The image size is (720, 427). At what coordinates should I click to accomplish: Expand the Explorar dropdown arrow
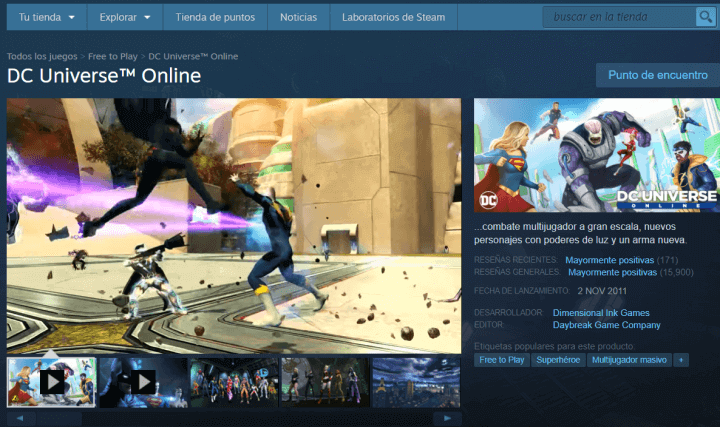(x=147, y=17)
